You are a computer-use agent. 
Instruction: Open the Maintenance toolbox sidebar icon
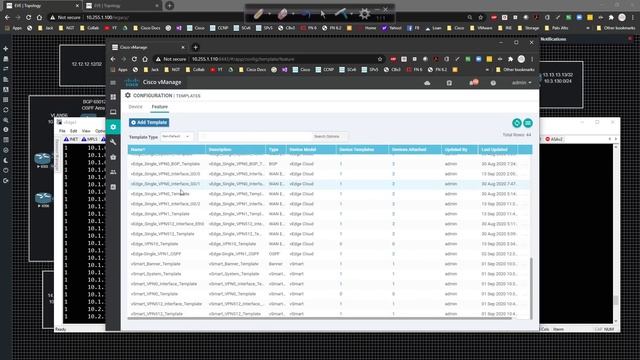(113, 157)
